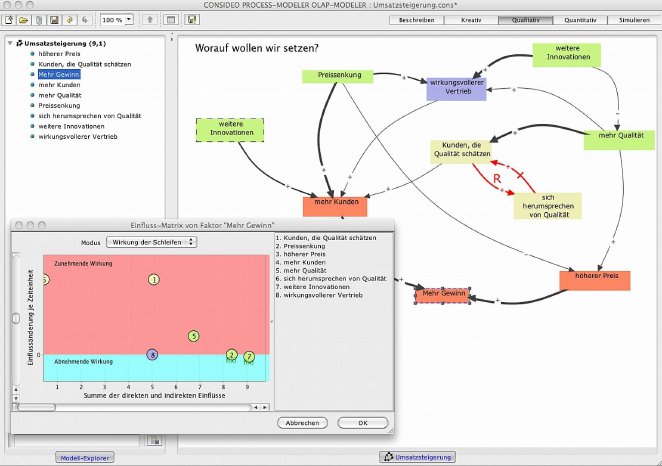This screenshot has height=466, width=662.
Task: Click the 'Worauf wollen wir setzen?' heading
Action: click(x=257, y=48)
